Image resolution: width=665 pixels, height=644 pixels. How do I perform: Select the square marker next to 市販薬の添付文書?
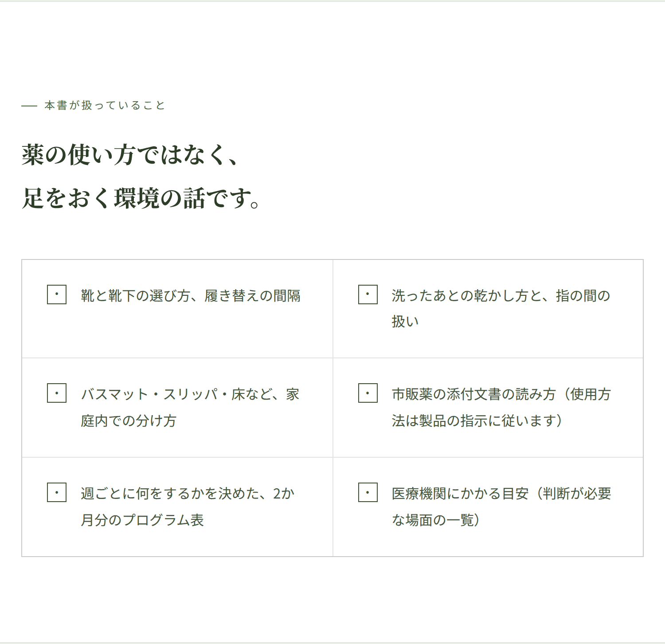368,393
